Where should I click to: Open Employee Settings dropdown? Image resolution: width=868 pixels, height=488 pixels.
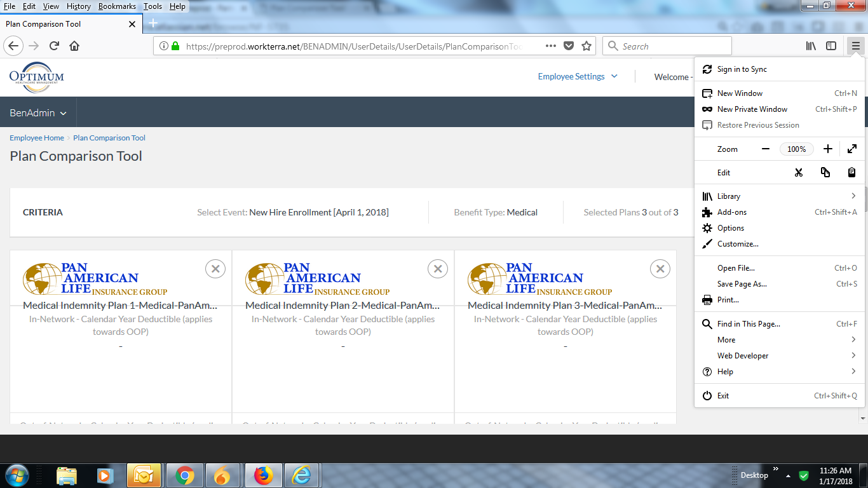[x=578, y=77]
